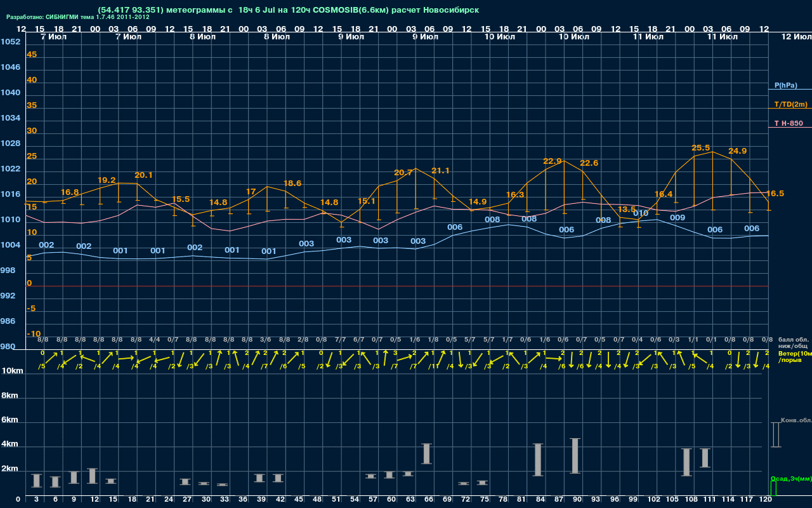The height and width of the screenshot is (508, 812).
Task: Click the 16.3 temperature value
Action: coord(515,195)
